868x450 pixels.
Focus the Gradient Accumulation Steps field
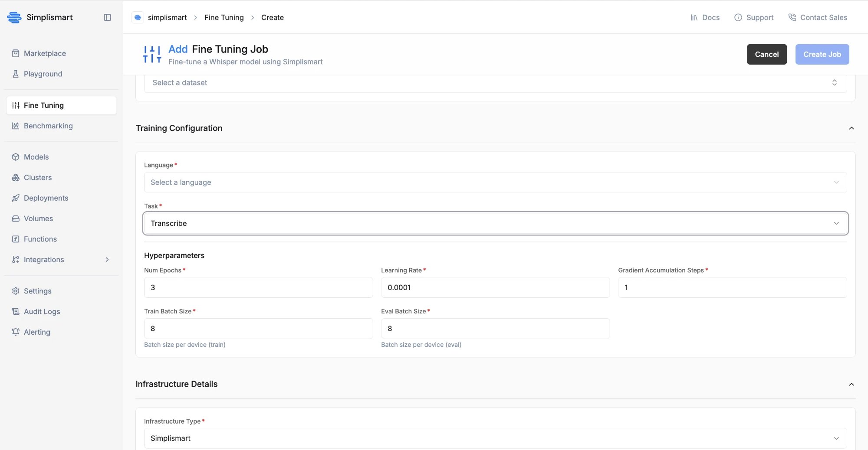[732, 287]
